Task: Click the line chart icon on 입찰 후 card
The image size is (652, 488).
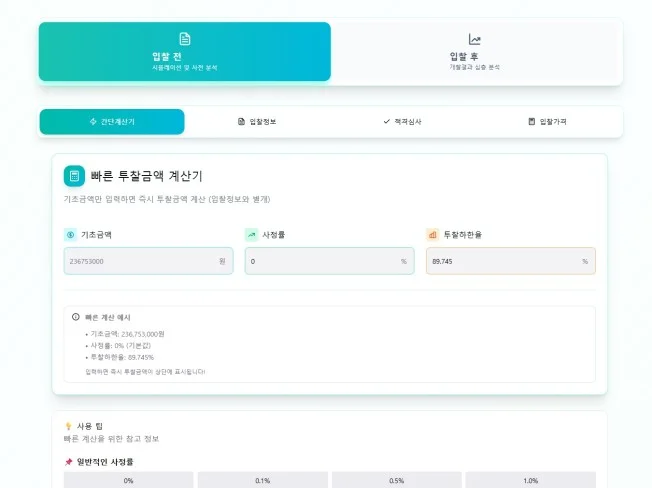Action: pyautogui.click(x=475, y=40)
